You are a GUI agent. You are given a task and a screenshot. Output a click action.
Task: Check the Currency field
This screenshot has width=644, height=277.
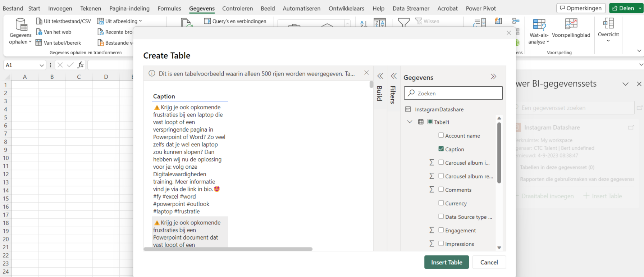[441, 203]
